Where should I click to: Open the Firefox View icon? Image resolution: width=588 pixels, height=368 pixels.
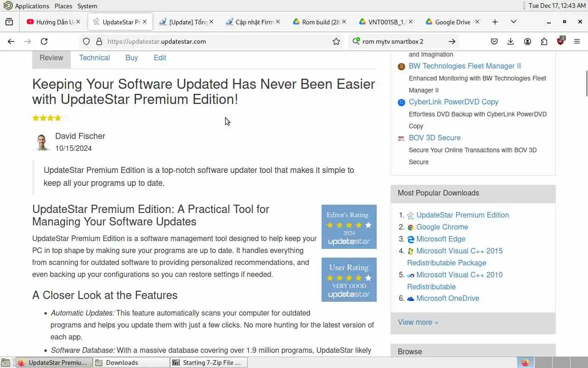tap(9, 22)
